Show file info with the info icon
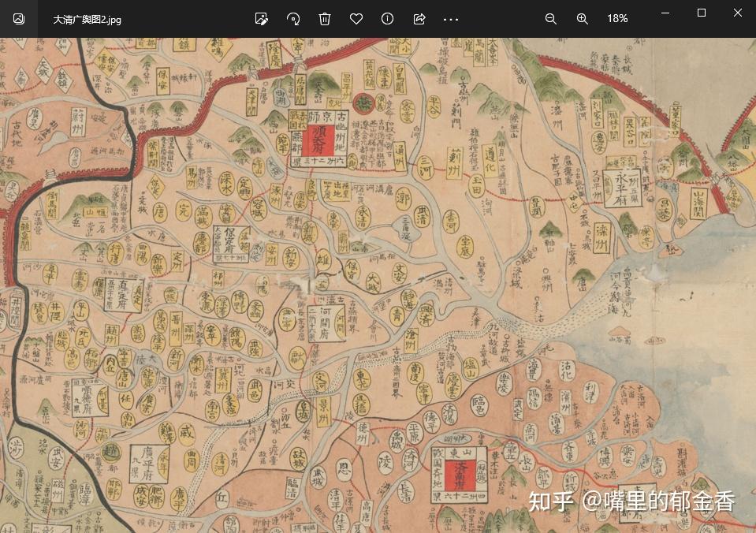This screenshot has width=756, height=533. (x=388, y=19)
